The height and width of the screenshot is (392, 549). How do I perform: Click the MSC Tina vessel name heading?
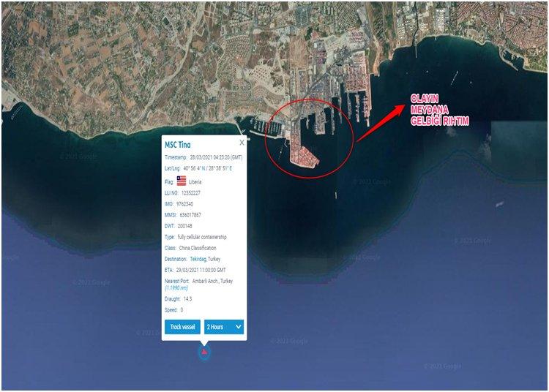(178, 145)
